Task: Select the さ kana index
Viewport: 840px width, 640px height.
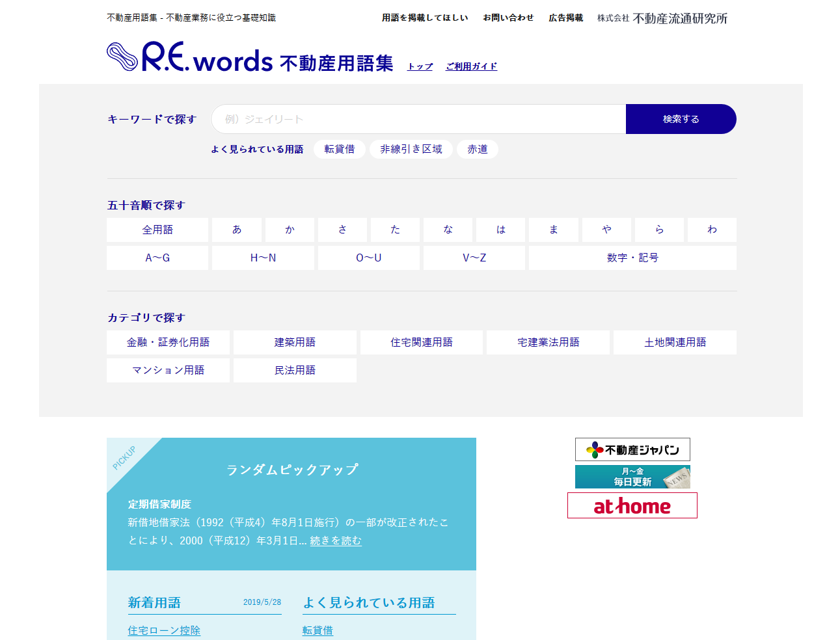Action: pyautogui.click(x=342, y=230)
